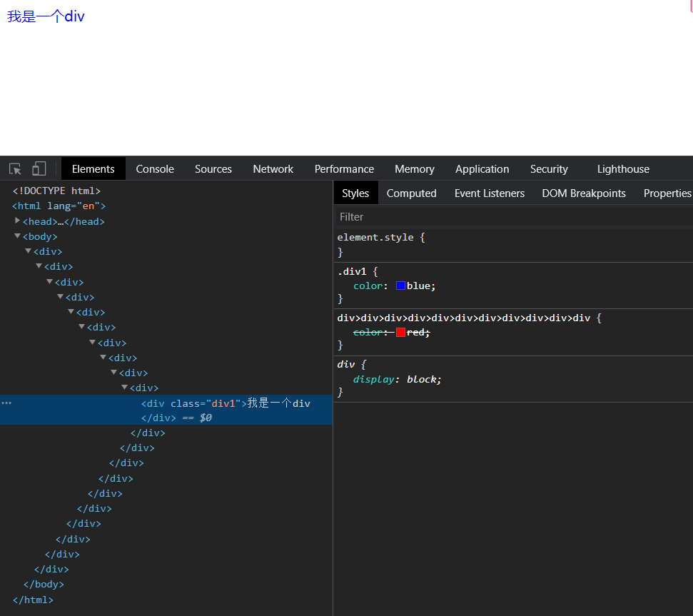Collapse the body element node

click(x=18, y=236)
